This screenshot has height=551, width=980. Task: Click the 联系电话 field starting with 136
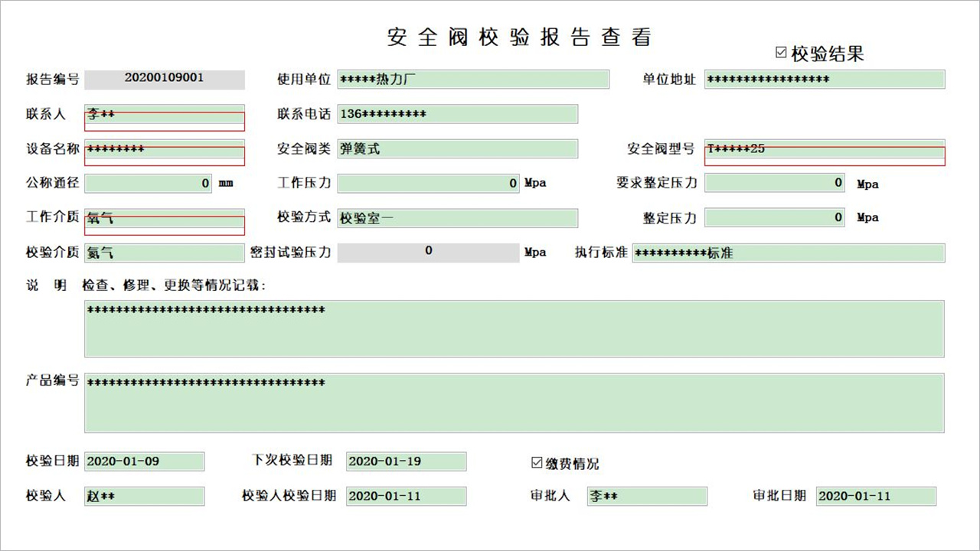pos(457,114)
